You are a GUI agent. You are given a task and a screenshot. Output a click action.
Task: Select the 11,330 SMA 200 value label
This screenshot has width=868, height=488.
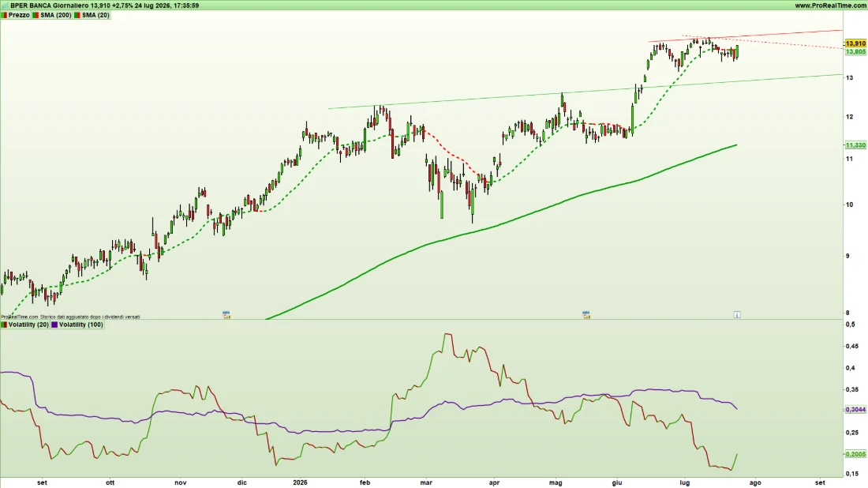click(855, 145)
